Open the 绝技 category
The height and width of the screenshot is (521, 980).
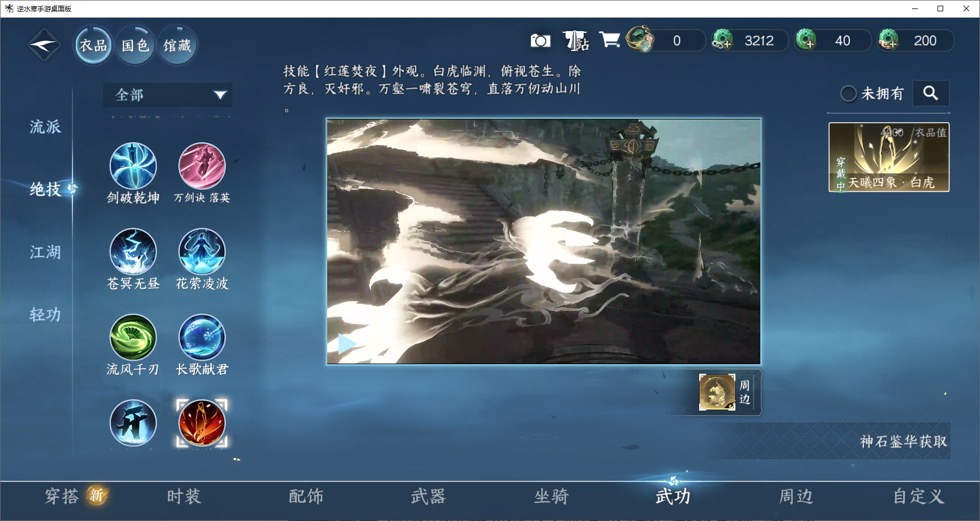[45, 189]
